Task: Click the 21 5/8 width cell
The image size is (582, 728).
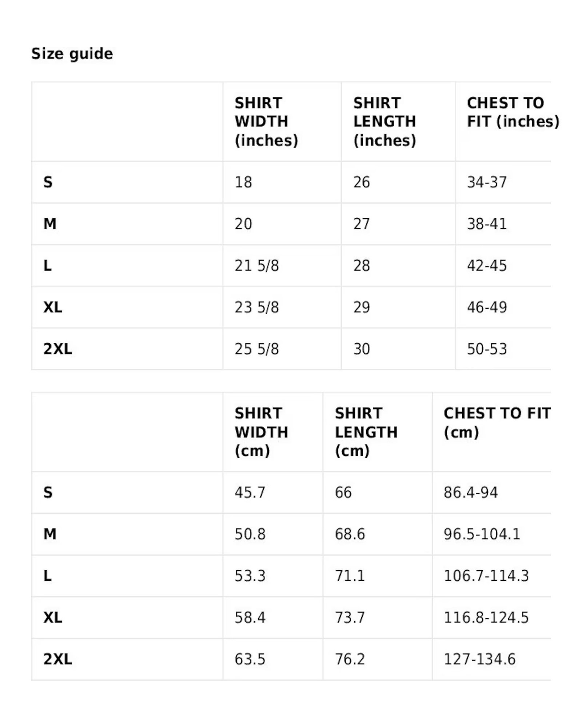Action: coord(257,266)
